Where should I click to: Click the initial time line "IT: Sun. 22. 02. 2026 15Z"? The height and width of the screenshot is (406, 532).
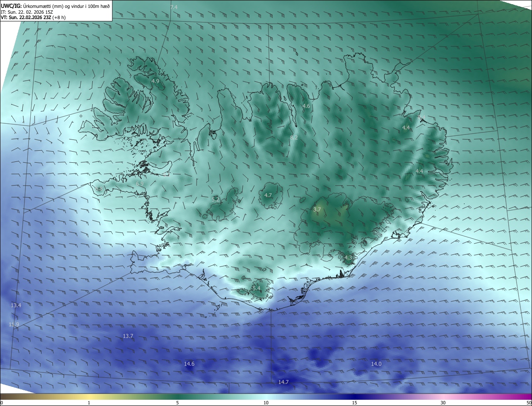point(27,12)
